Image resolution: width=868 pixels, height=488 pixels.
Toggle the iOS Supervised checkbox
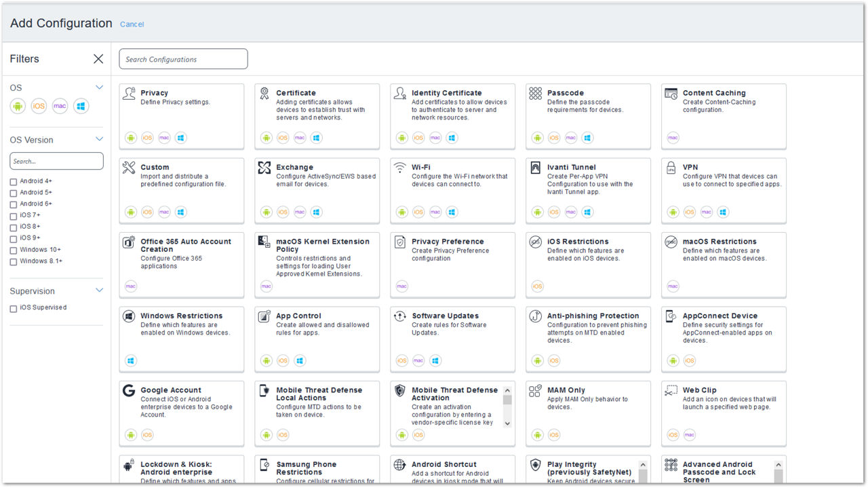tap(14, 308)
